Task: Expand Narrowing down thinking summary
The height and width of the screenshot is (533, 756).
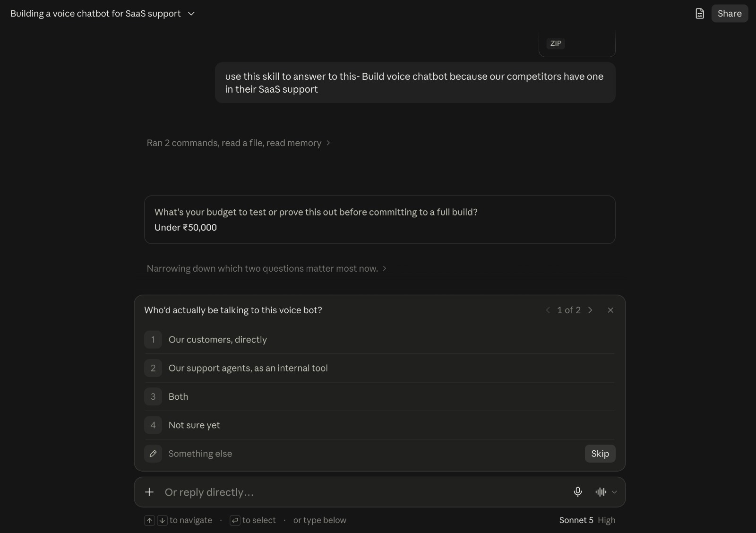Action: coord(267,268)
